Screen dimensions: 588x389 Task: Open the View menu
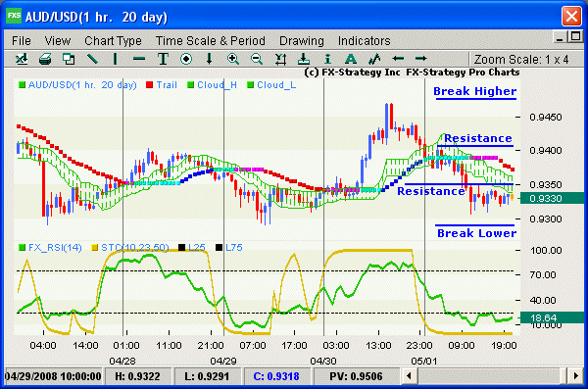(x=58, y=40)
